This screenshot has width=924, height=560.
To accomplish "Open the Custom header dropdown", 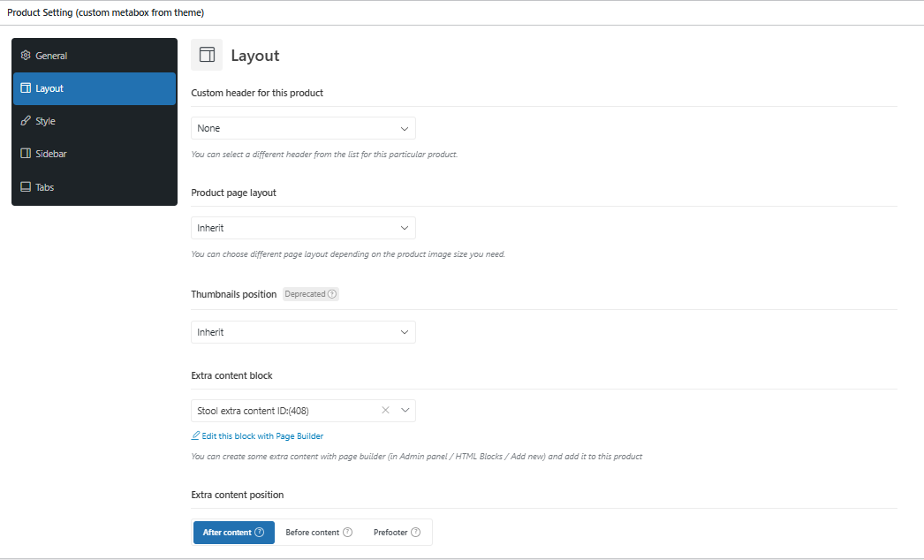I will tap(303, 128).
